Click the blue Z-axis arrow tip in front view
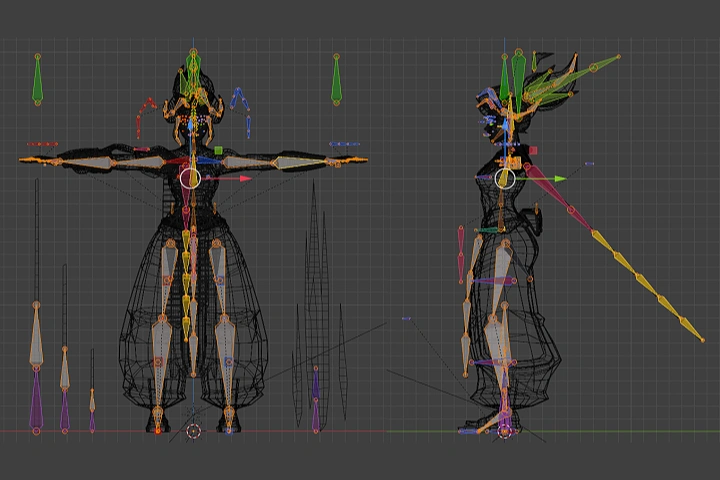 190,124
